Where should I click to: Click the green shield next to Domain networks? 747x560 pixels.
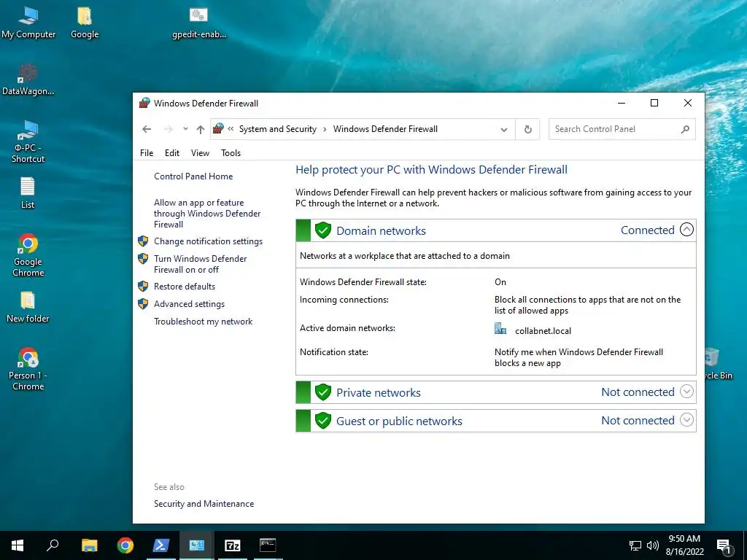point(323,230)
